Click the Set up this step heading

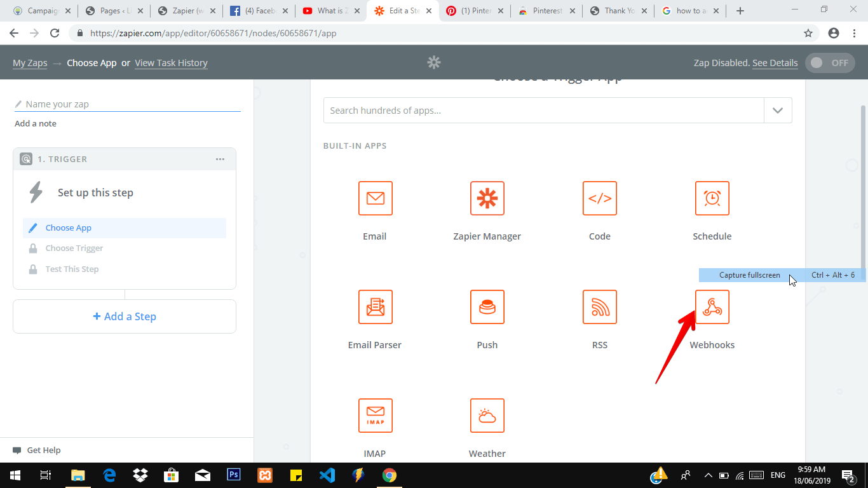click(x=95, y=193)
